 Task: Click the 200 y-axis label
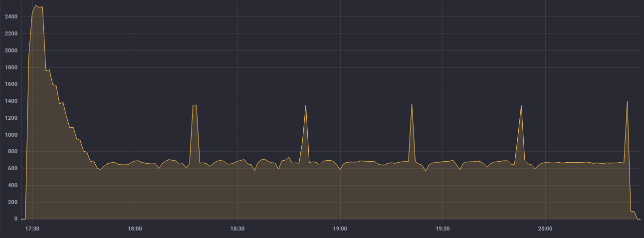click(x=12, y=202)
